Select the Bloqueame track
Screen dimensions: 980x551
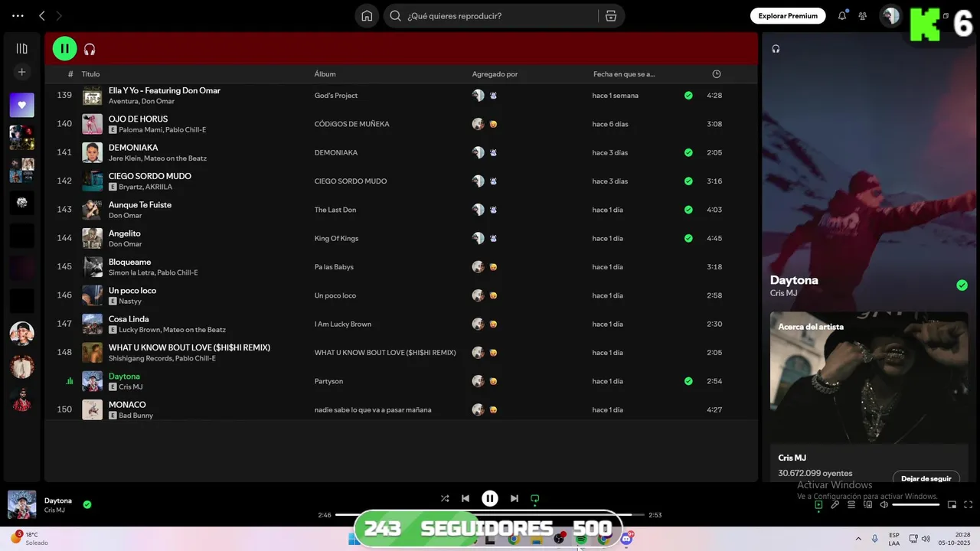tap(129, 262)
